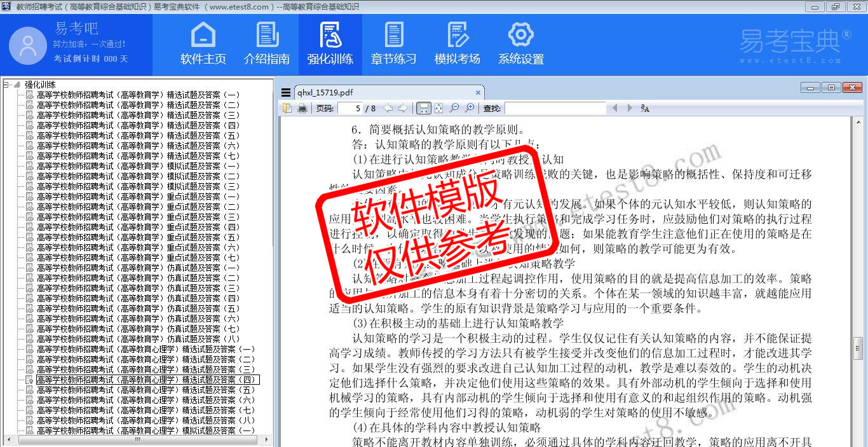Open 高等教育心理学 模拟试题及答案（一）
The height and width of the screenshot is (447, 868).
(146, 430)
